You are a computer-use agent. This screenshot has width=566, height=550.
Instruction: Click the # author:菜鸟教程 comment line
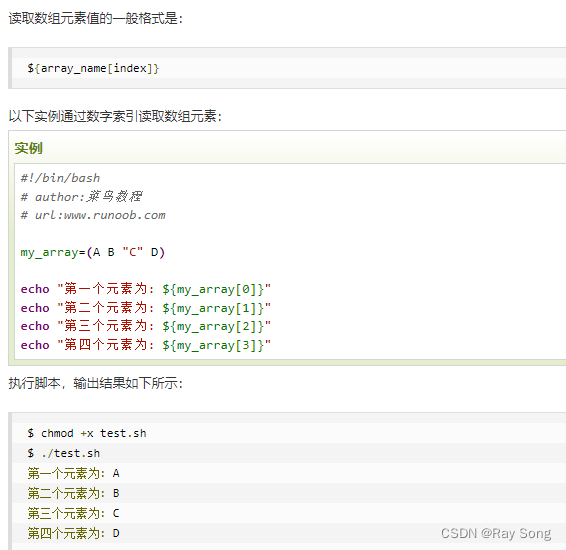[81, 197]
